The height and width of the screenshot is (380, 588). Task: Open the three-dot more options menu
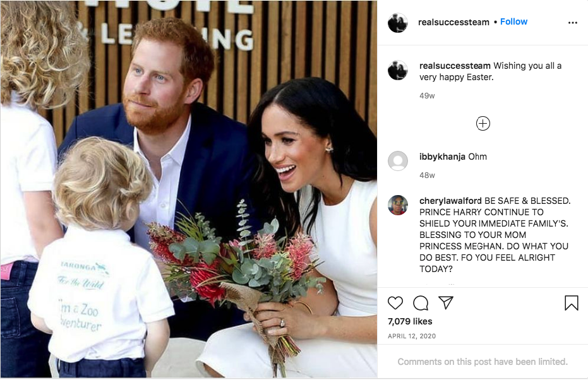573,23
